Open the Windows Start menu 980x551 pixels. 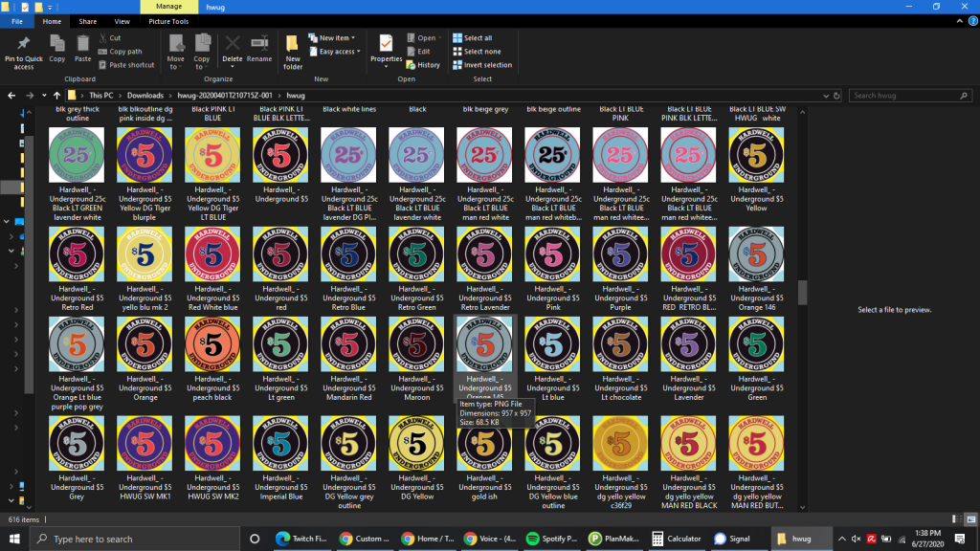click(x=13, y=539)
